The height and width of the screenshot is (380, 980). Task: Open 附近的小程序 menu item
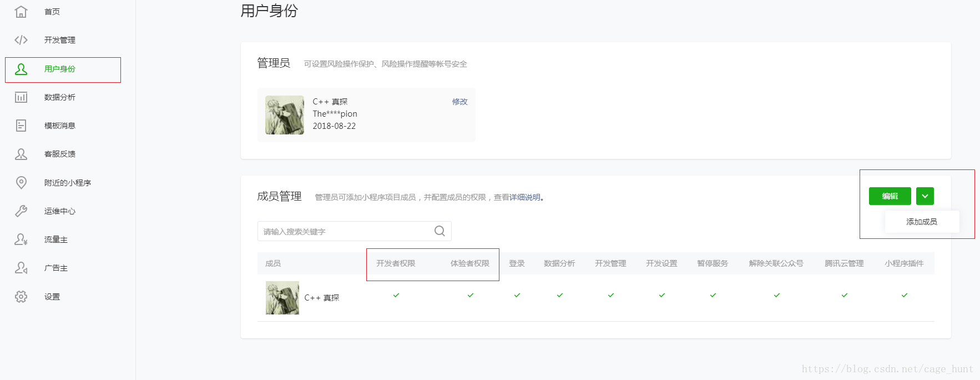(68, 183)
